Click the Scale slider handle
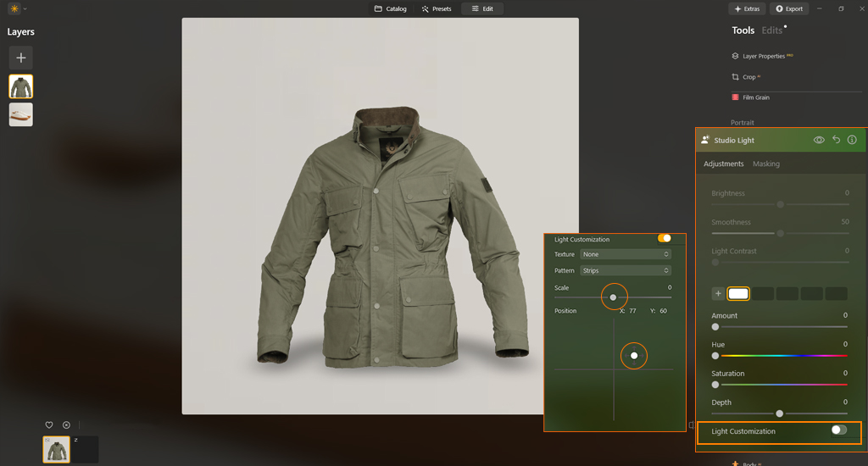 613,297
